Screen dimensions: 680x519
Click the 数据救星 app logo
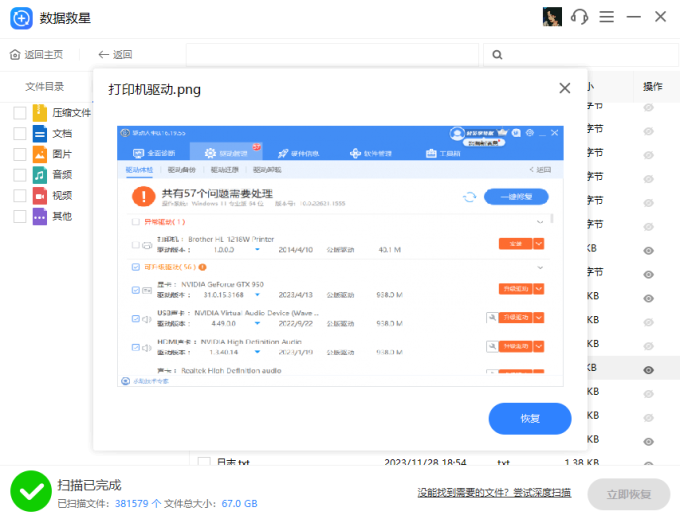tap(21, 18)
